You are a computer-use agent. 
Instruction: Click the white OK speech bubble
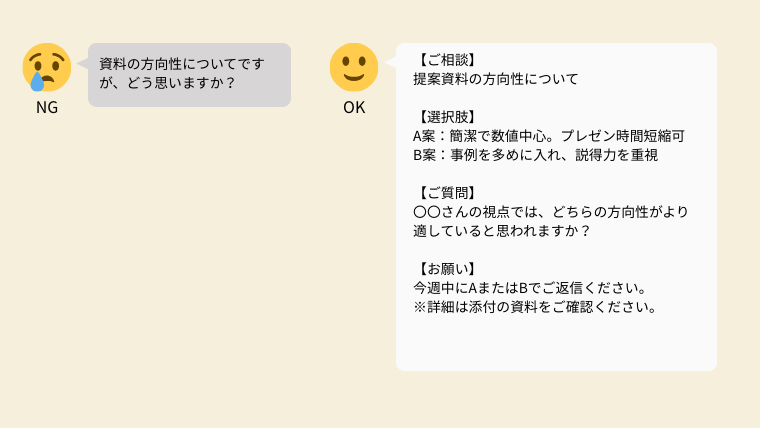click(556, 207)
